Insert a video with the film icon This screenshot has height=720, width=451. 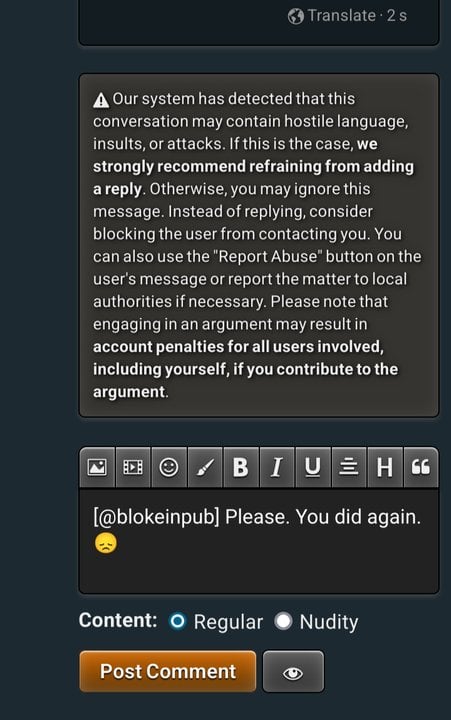click(133, 467)
